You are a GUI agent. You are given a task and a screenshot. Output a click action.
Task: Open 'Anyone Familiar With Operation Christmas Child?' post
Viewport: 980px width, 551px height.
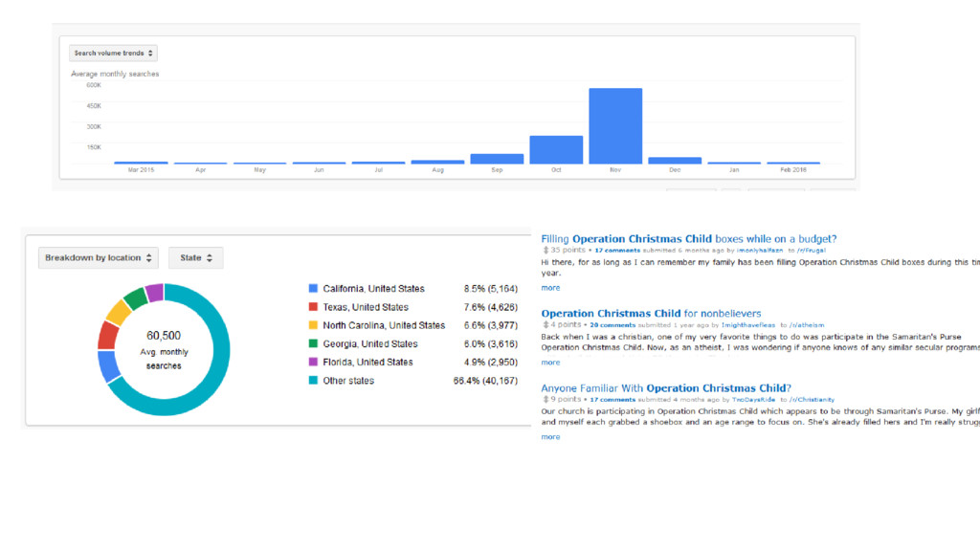coord(666,388)
